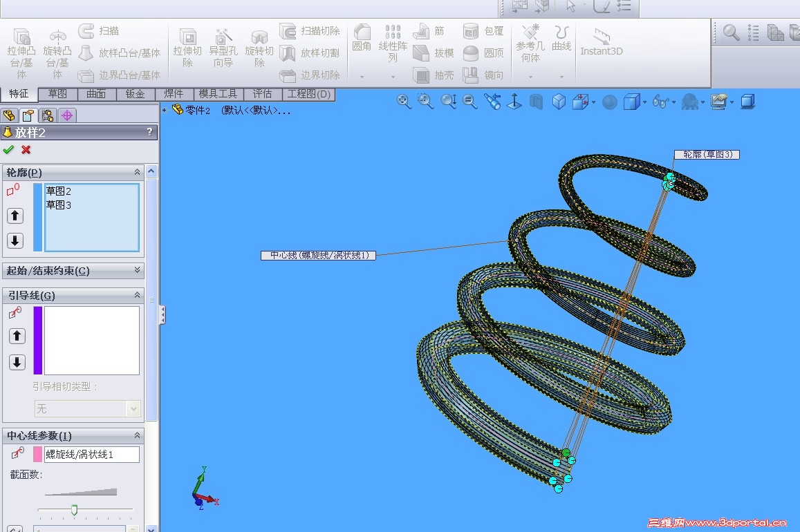800x532 pixels.
Task: Select the Linear Pattern (线性阵列) tool
Action: coord(392,44)
